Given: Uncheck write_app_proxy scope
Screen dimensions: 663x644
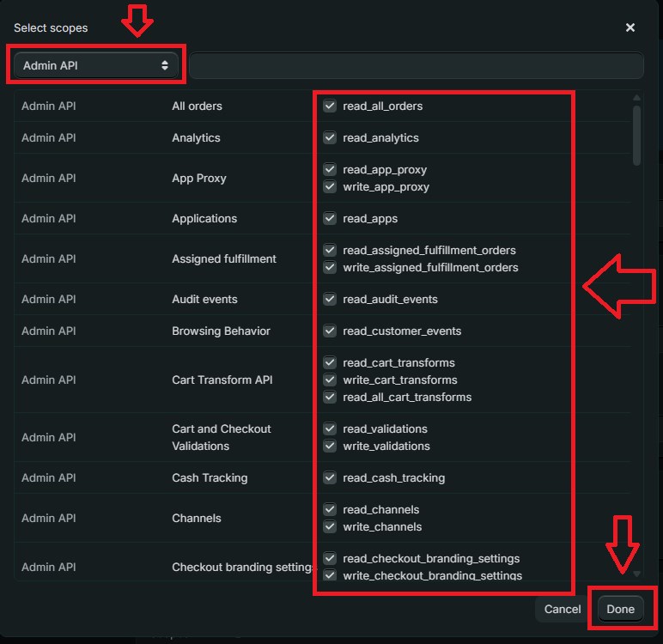Looking at the screenshot, I should tap(330, 187).
